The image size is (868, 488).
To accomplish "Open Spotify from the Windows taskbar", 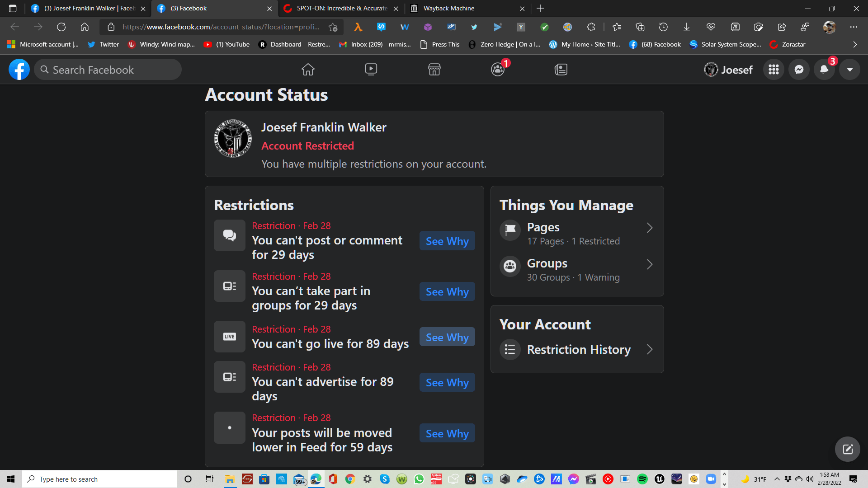I will click(x=642, y=479).
